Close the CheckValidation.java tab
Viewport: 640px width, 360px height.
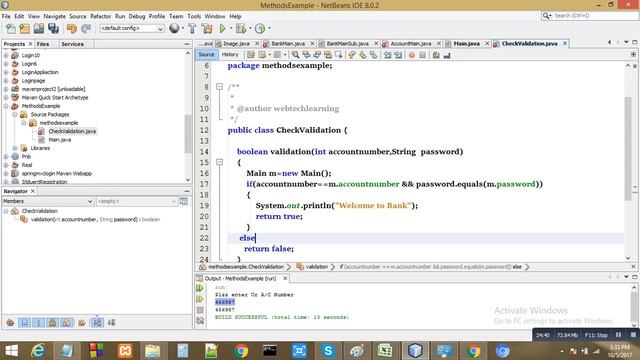point(565,44)
